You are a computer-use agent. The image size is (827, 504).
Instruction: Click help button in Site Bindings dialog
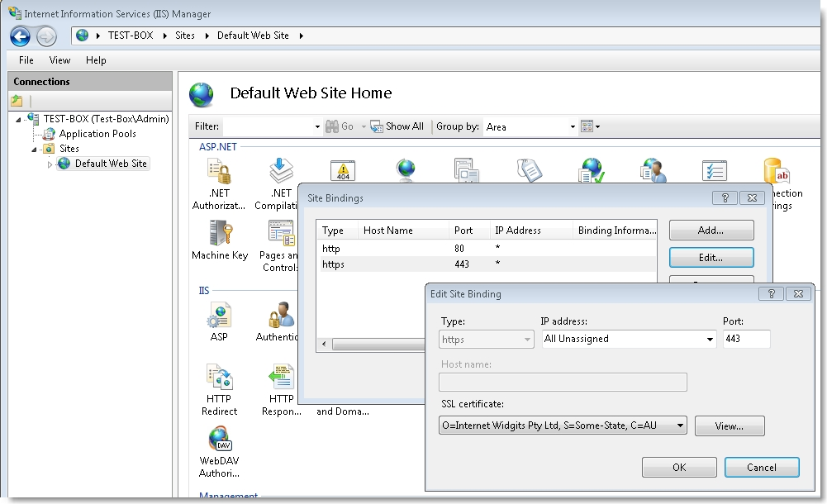pyautogui.click(x=725, y=197)
